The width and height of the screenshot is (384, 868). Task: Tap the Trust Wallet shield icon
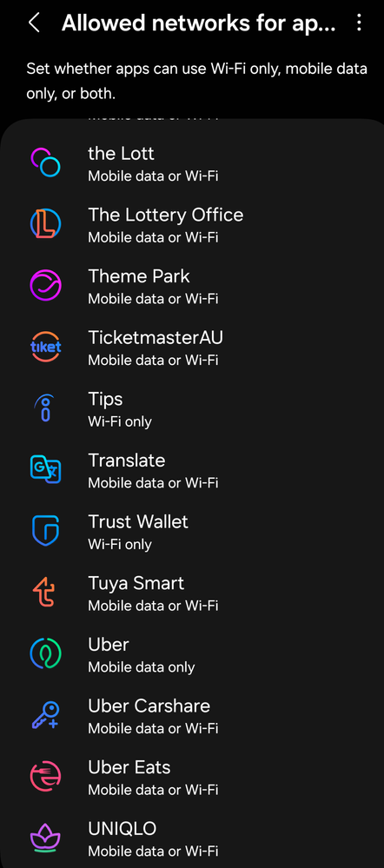pyautogui.click(x=45, y=530)
